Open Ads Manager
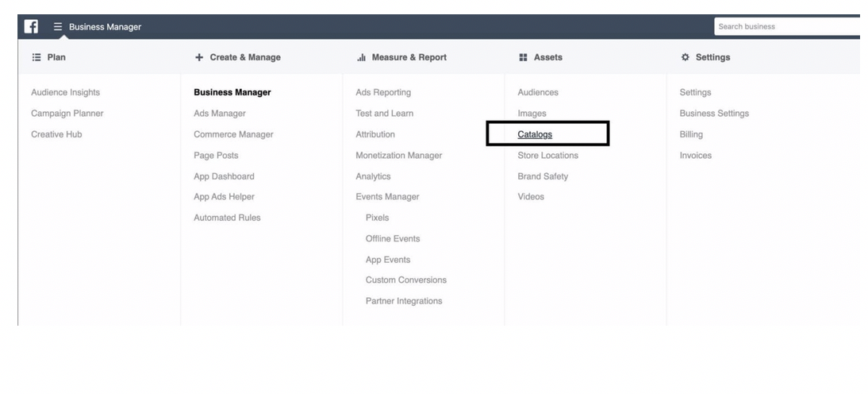This screenshot has height=394, width=868. (x=220, y=114)
